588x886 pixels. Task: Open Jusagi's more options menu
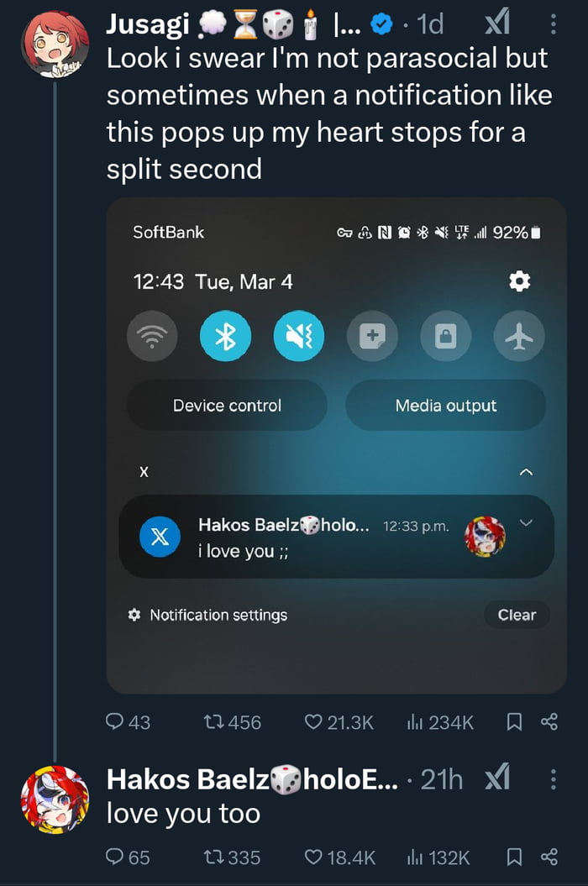pos(552,24)
